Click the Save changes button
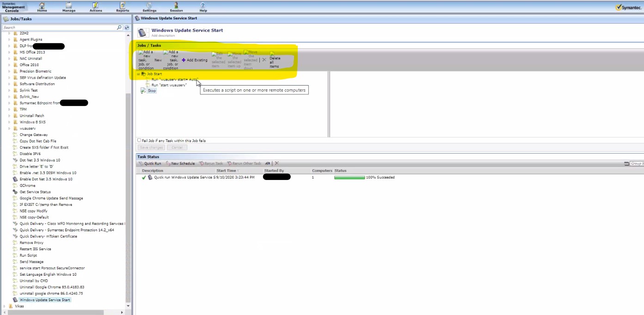This screenshot has width=644, height=315. click(151, 148)
